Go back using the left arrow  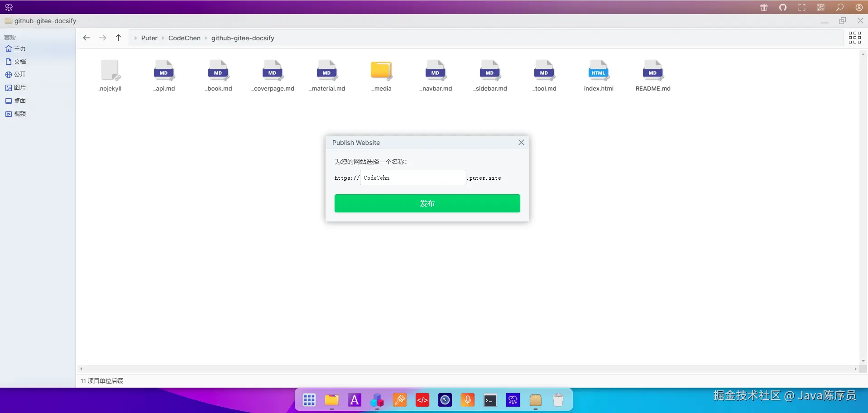pos(86,38)
